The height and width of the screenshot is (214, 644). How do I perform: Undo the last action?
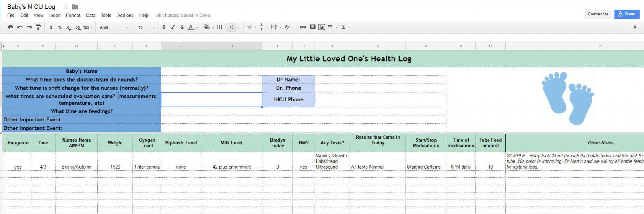click(20, 27)
